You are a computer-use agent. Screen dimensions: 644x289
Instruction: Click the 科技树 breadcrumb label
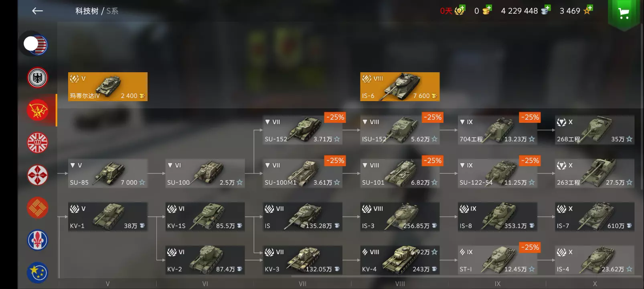87,11
